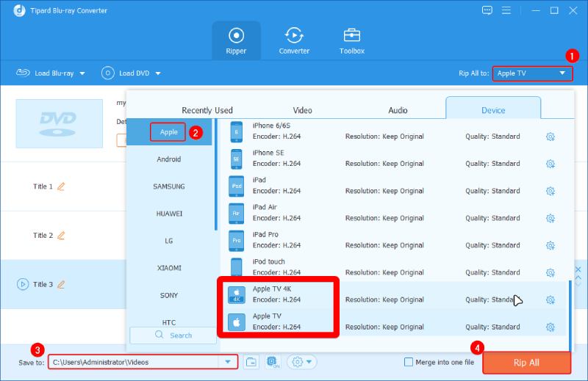This screenshot has height=381, width=588.
Task: Play Title 3 preview
Action: (x=23, y=284)
